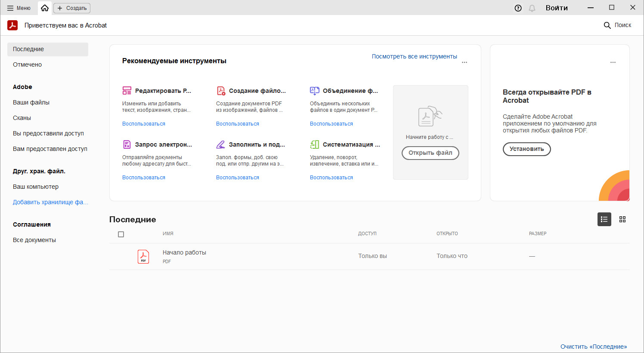Click the Home icon tab

[45, 8]
